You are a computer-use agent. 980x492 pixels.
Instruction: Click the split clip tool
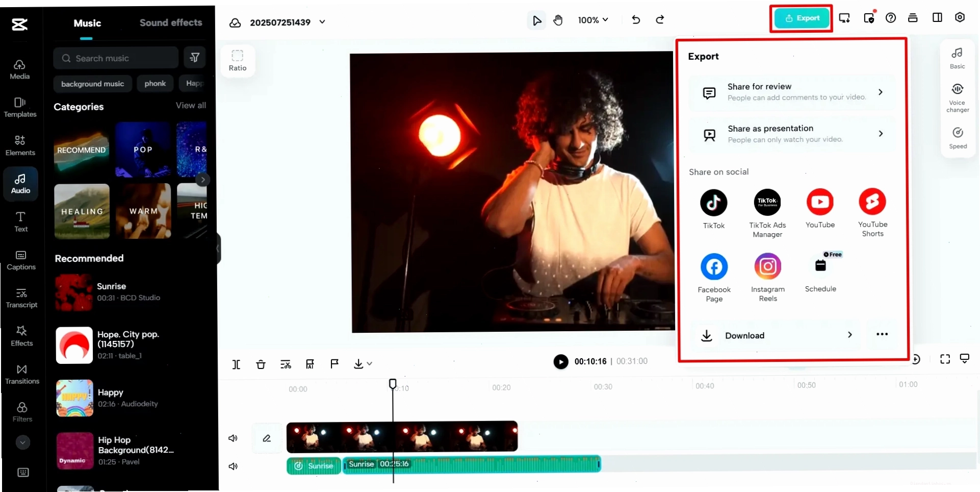pyautogui.click(x=236, y=364)
